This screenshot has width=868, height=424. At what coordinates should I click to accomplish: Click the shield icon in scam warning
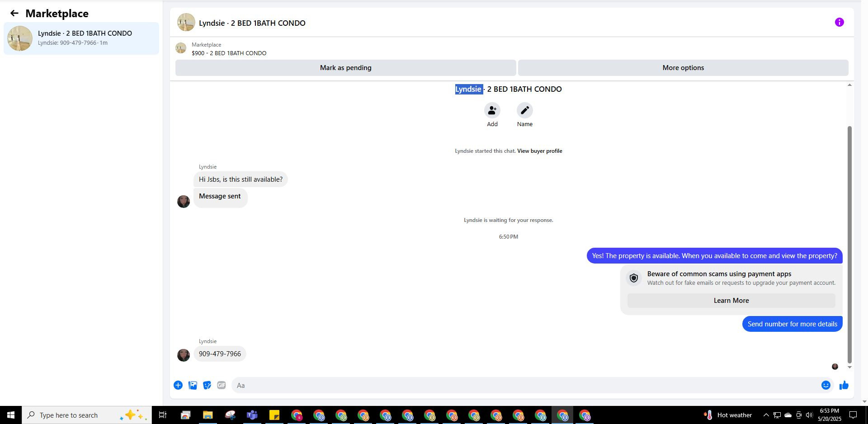[634, 278]
